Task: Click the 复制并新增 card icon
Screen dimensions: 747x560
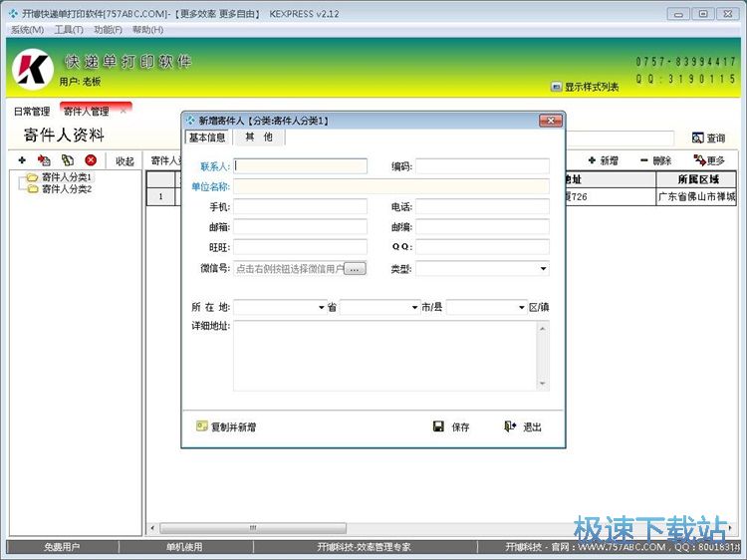Action: 202,426
